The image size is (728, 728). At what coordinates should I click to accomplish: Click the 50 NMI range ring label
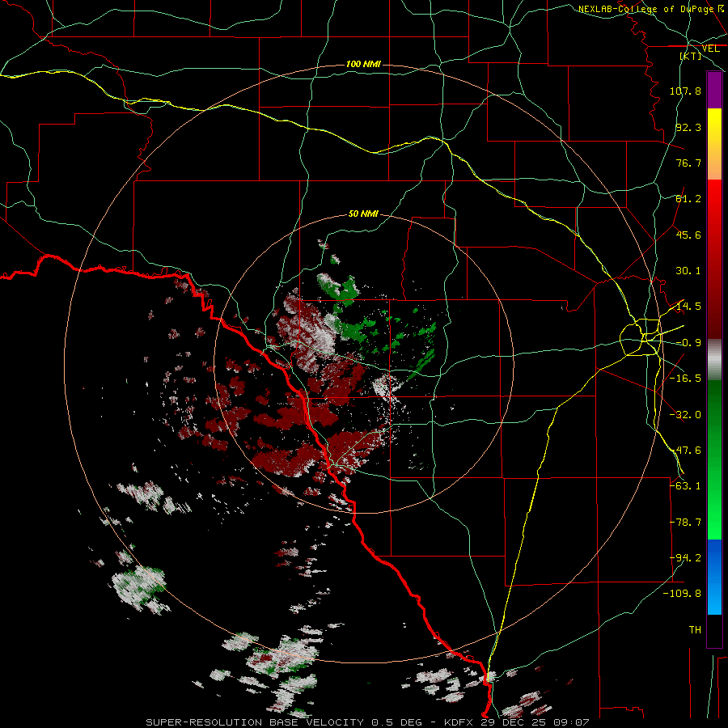(363, 214)
